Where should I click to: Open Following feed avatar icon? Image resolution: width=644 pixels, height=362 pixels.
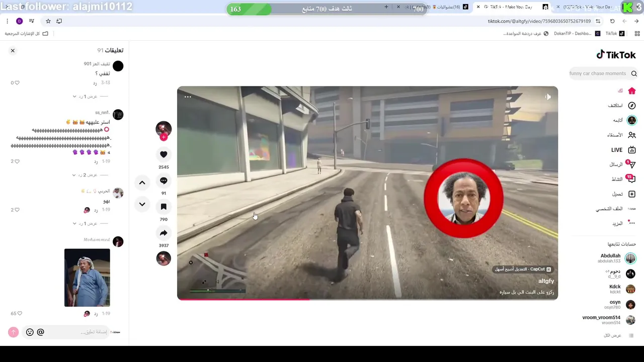point(632,120)
